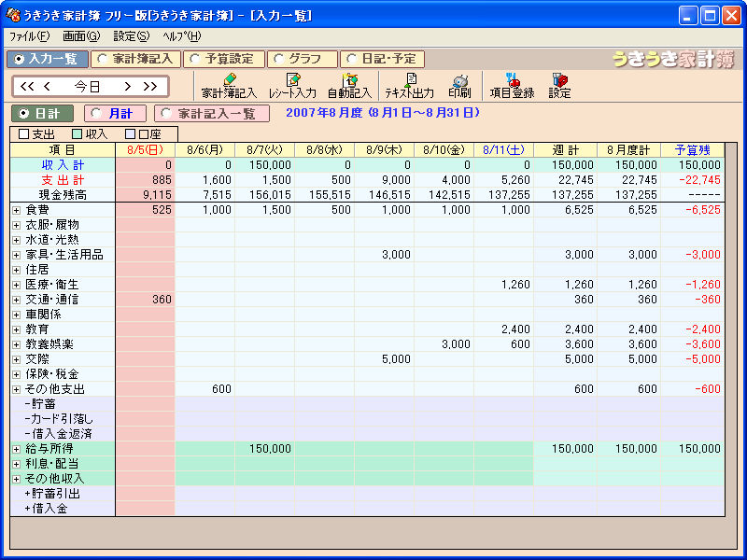This screenshot has width=747, height=560.
Task: Export via テキスト出力 icon
Action: pos(409,86)
